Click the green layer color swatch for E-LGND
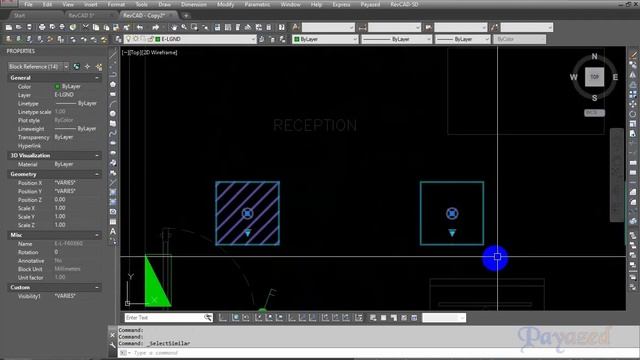 coord(158,39)
